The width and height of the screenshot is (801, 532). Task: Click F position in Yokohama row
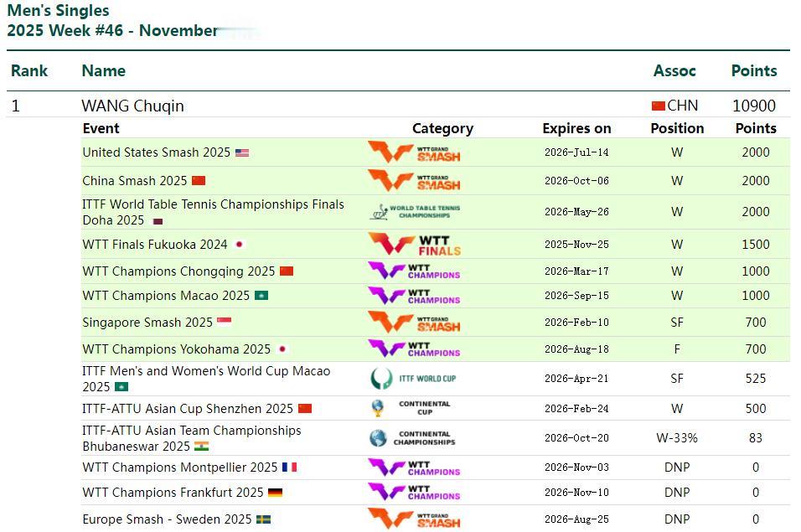click(677, 349)
